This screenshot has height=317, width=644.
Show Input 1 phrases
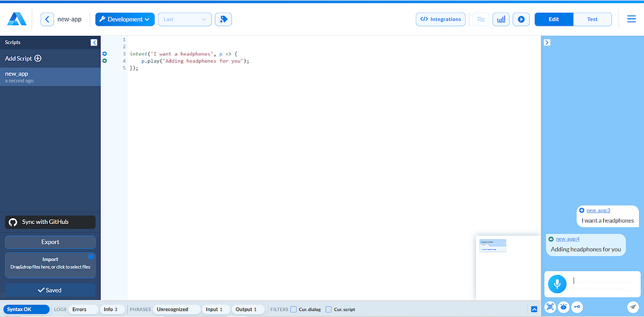[x=216, y=309]
